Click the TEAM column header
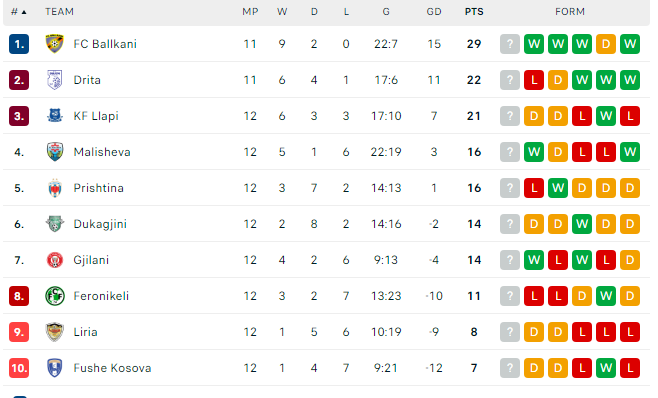This screenshot has width=658, height=398. point(59,12)
